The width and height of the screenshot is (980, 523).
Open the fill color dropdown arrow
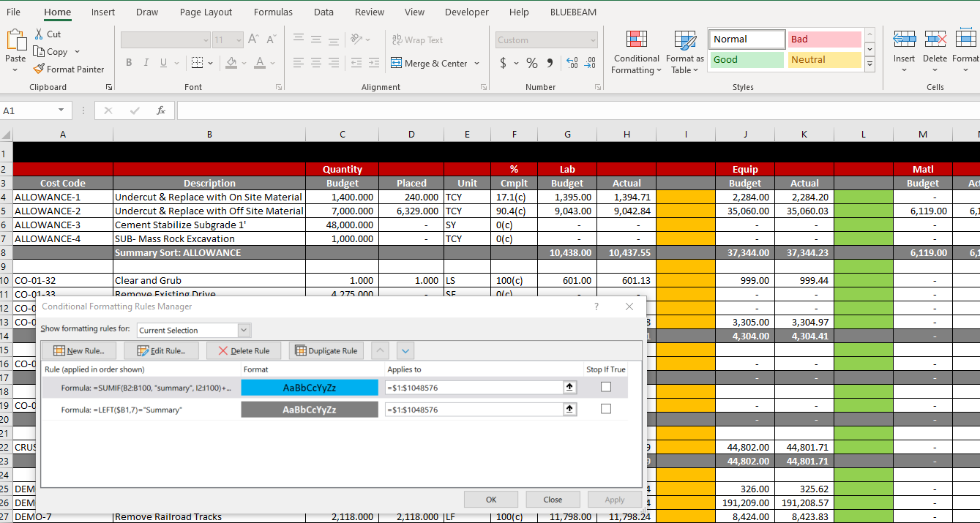click(x=244, y=64)
